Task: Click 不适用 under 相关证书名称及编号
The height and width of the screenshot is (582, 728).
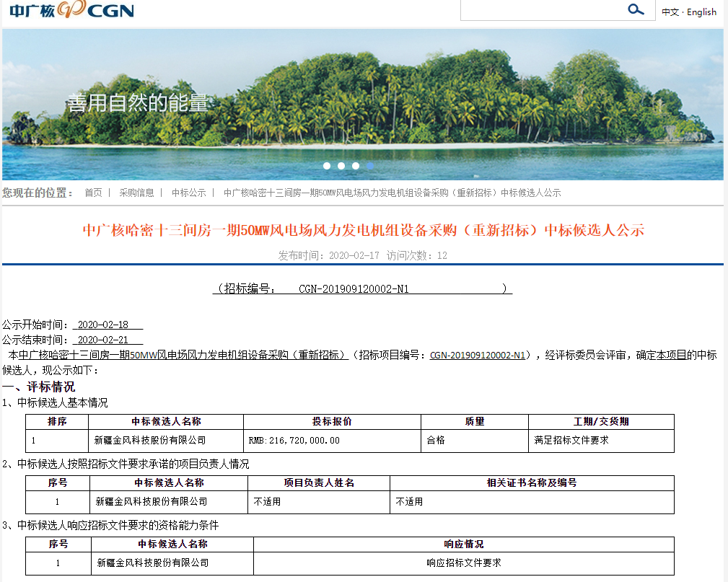Action: pos(409,502)
